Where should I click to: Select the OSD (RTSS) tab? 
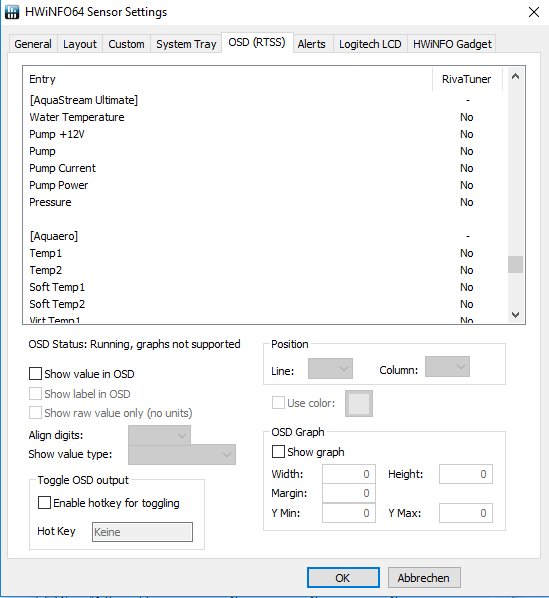[x=257, y=42]
